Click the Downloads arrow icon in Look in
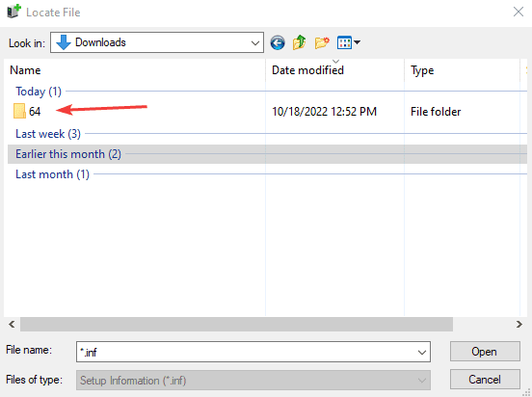532x397 pixels. tap(63, 42)
